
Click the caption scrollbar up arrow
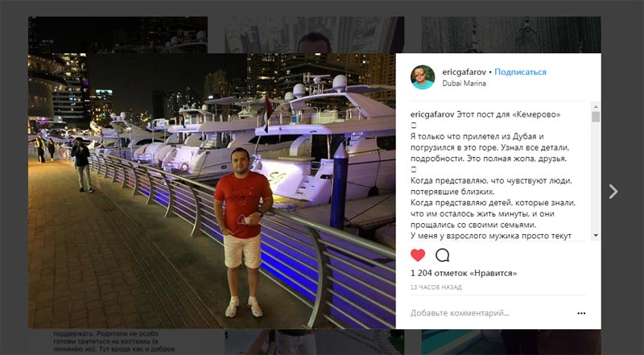(x=596, y=106)
